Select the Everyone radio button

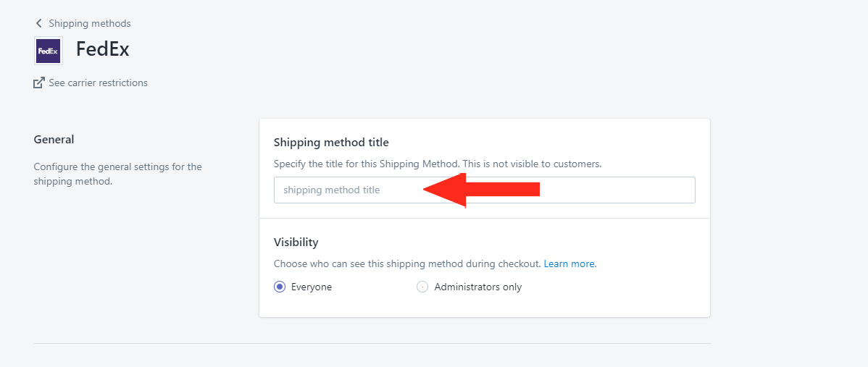(280, 287)
